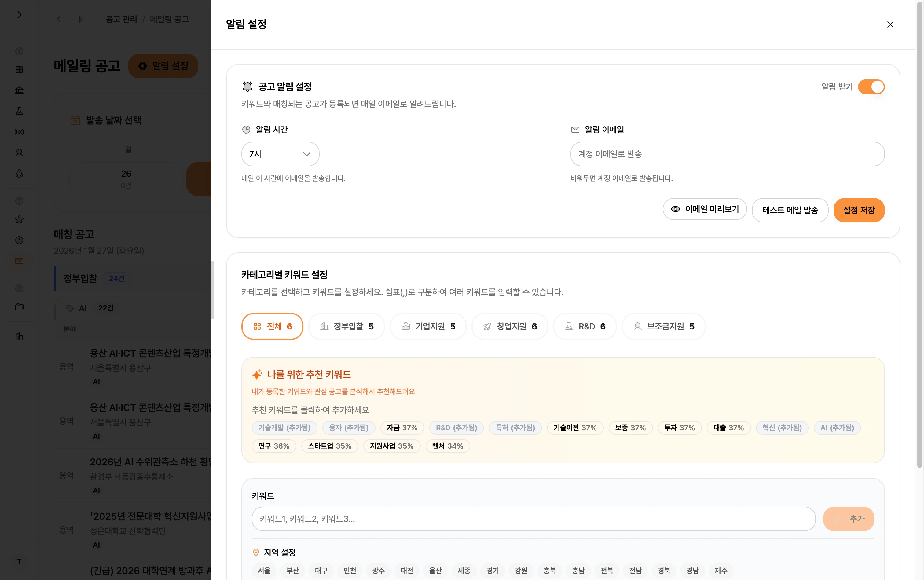
Task: Click the clock history icon in the sidebar
Action: coord(19,240)
